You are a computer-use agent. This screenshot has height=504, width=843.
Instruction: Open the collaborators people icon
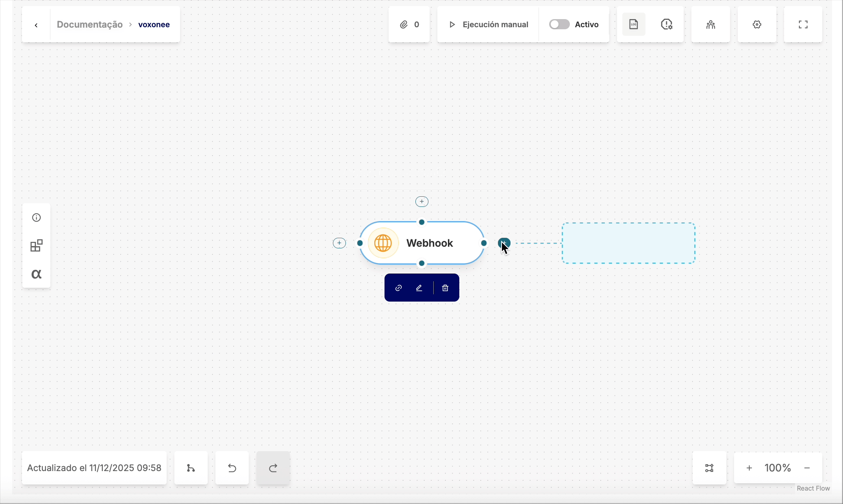pos(710,24)
